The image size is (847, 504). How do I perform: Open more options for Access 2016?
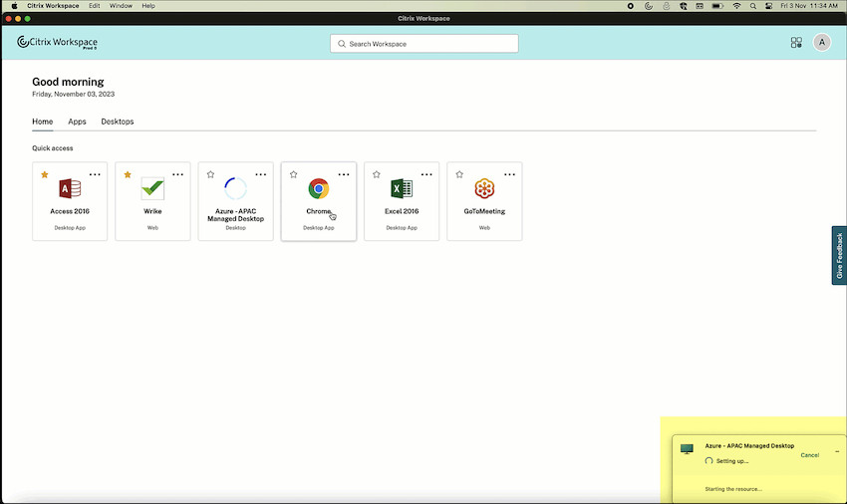(95, 174)
